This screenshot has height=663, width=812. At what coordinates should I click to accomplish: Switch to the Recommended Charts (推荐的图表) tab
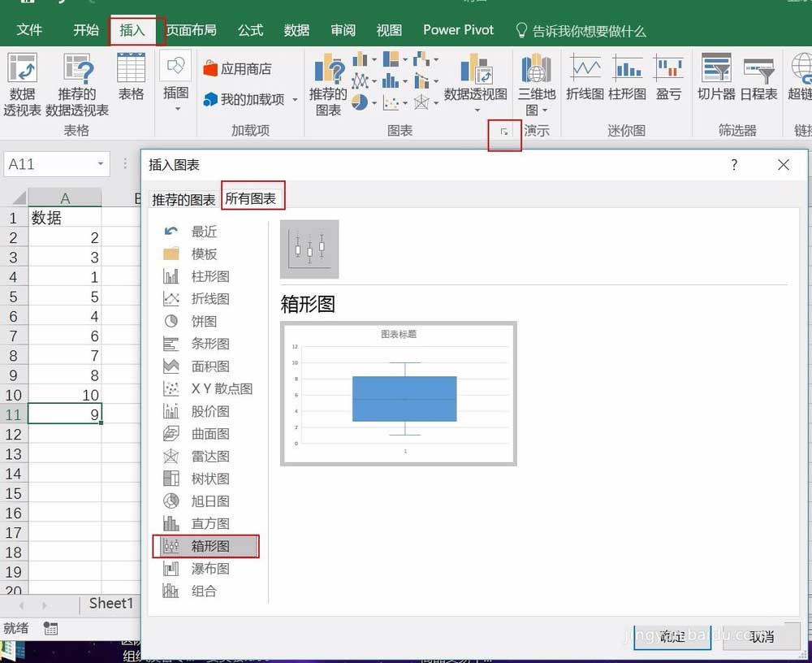point(184,200)
